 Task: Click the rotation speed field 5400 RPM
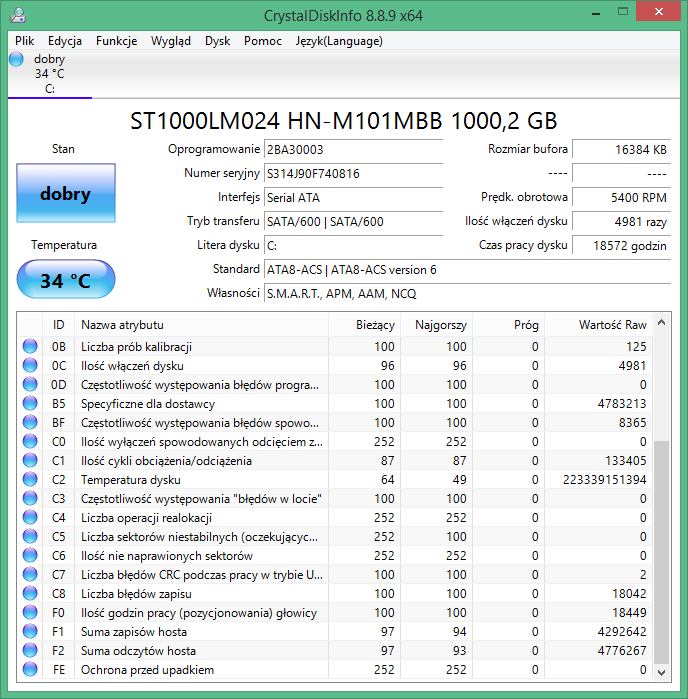(x=622, y=197)
